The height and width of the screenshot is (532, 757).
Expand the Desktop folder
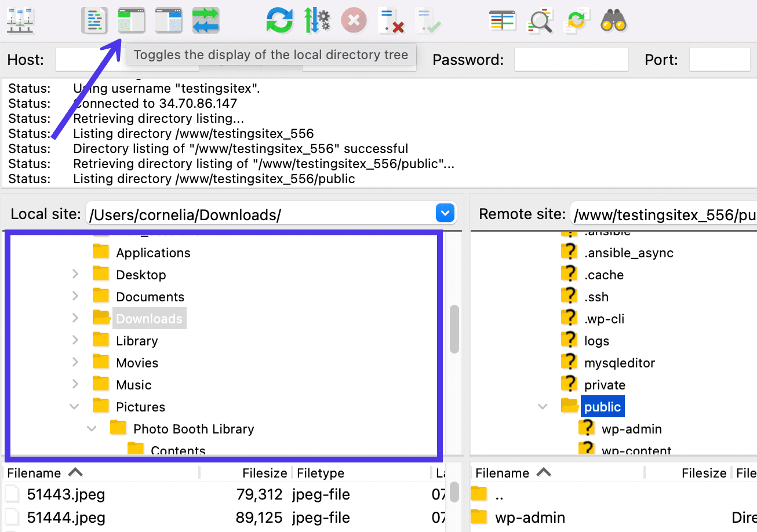pyautogui.click(x=75, y=274)
